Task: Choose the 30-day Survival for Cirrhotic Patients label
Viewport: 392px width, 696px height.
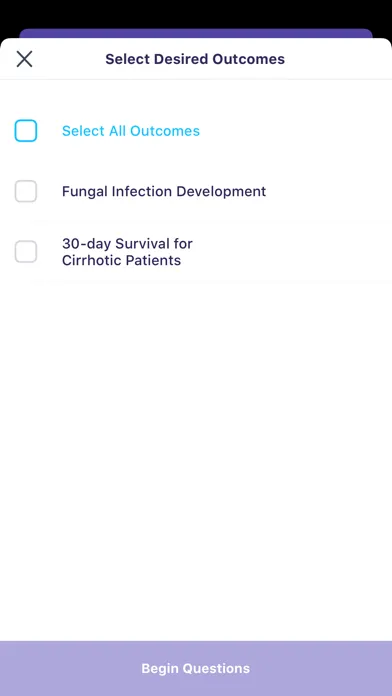Action: pos(127,252)
